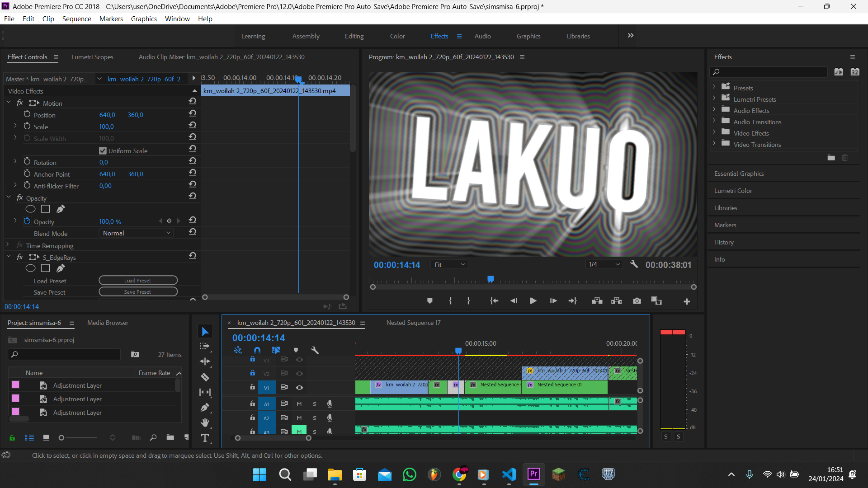Click Add Marker in Program Monitor

click(x=429, y=301)
